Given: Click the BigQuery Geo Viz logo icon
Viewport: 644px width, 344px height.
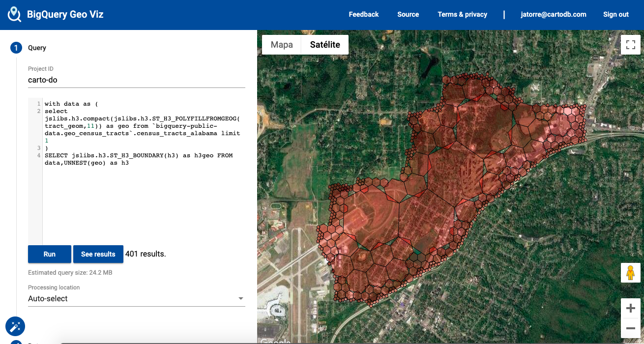Looking at the screenshot, I should pyautogui.click(x=15, y=15).
